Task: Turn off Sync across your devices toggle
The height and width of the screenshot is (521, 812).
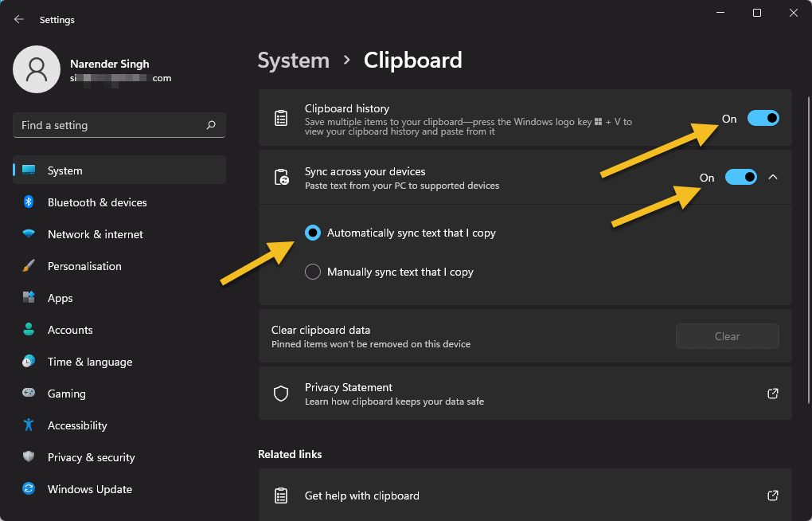Action: coord(740,178)
